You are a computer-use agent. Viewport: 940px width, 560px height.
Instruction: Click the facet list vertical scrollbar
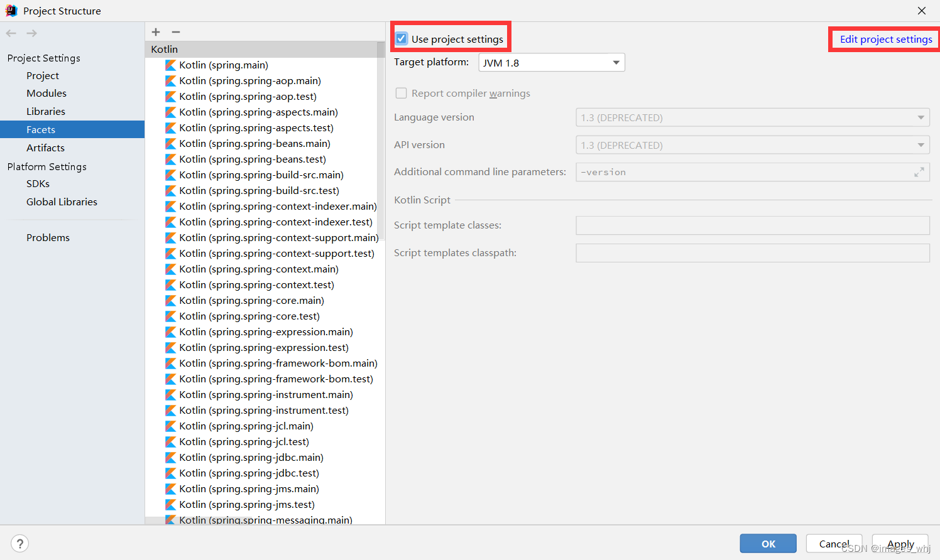(381, 141)
